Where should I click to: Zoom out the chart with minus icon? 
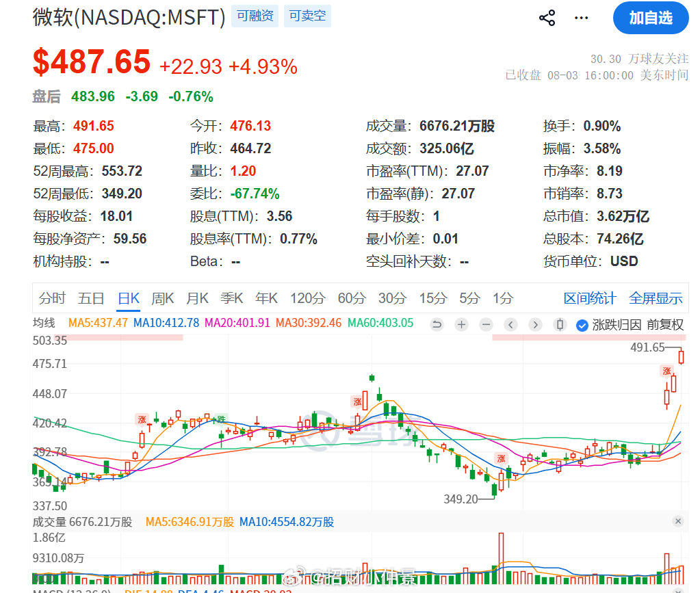click(486, 324)
